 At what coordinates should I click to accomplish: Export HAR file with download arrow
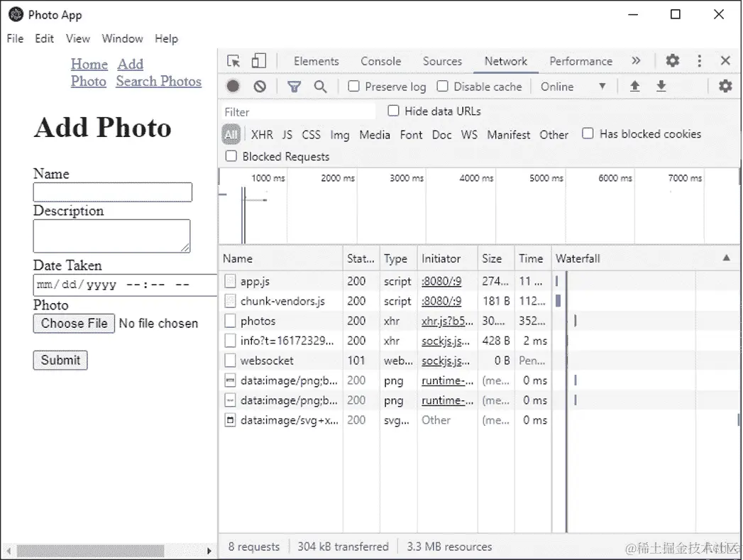coord(661,86)
